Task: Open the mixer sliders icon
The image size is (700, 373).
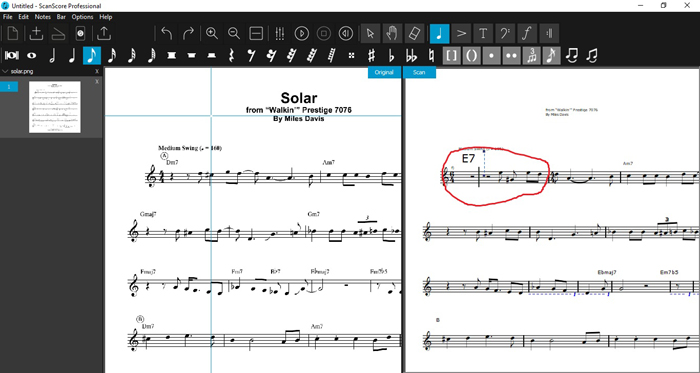Action: [x=280, y=33]
